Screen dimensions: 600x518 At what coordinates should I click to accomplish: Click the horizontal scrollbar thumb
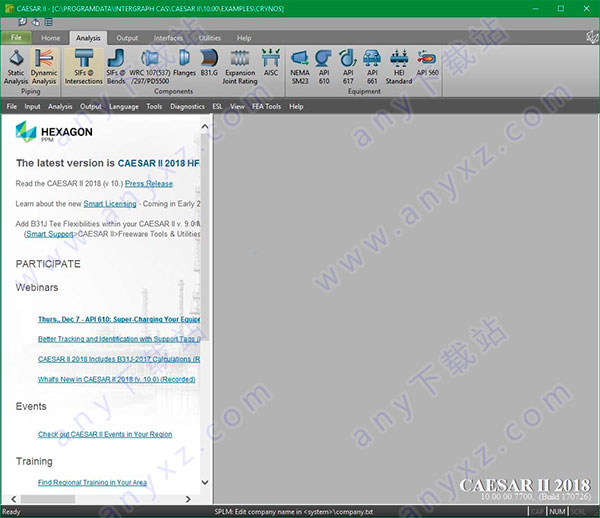point(48,499)
